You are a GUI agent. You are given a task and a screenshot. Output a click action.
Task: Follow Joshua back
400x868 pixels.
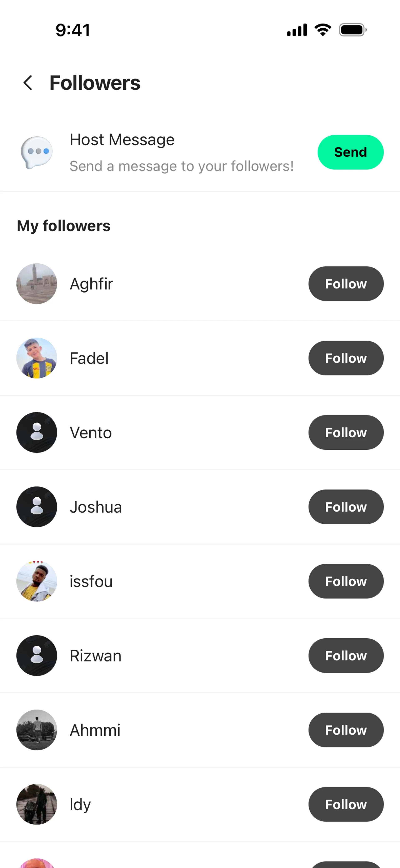[x=346, y=507]
